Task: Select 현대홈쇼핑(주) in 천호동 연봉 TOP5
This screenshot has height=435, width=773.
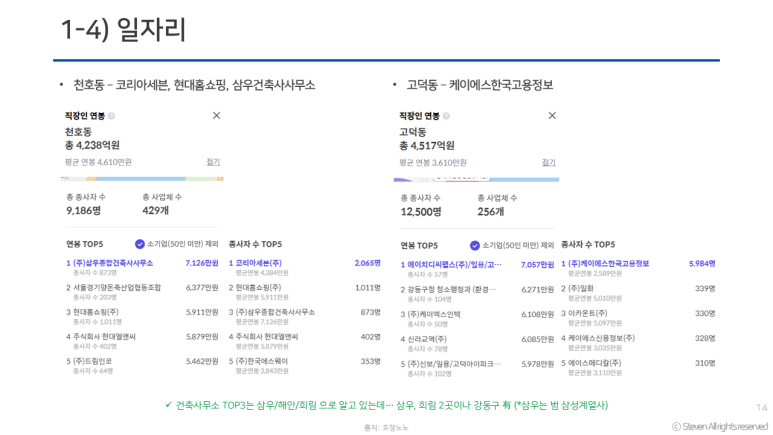Action: coord(142,317)
